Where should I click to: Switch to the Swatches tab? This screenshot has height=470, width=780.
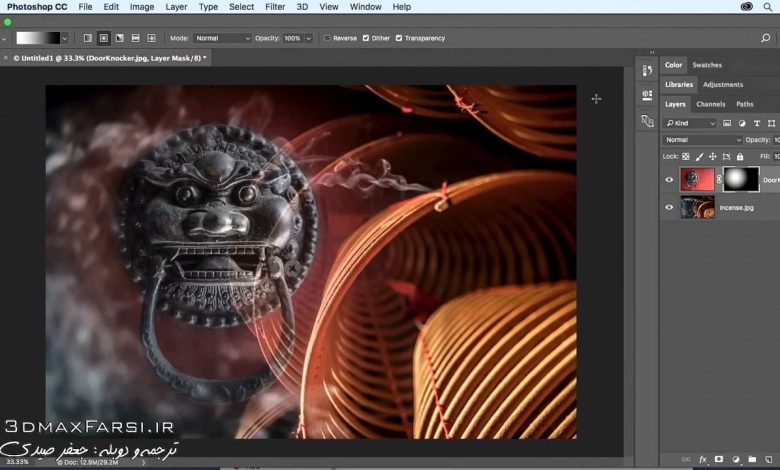pos(707,65)
